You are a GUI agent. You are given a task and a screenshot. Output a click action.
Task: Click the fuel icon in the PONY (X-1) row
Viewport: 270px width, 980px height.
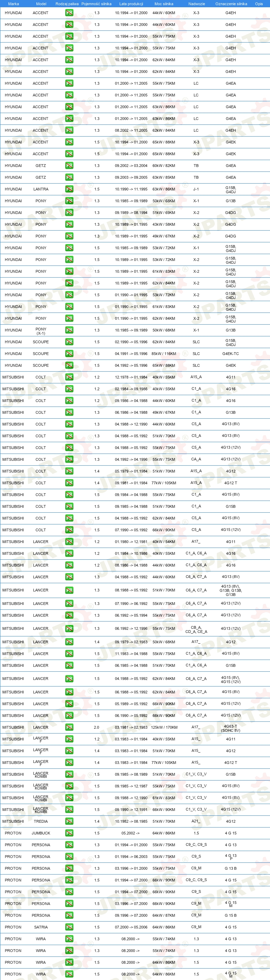[69, 330]
